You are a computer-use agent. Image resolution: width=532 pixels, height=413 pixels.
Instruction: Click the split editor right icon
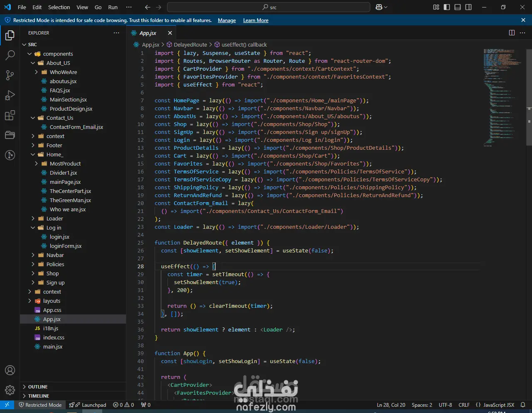click(x=512, y=33)
